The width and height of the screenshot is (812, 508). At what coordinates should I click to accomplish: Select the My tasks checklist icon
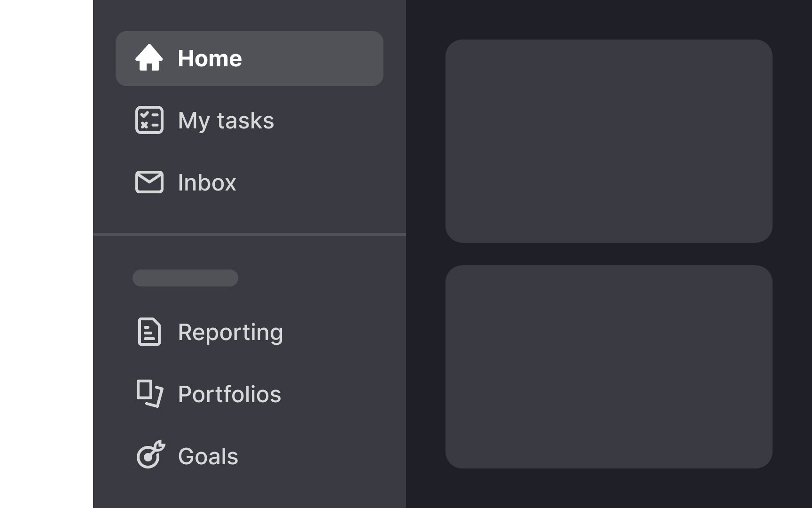pos(149,120)
